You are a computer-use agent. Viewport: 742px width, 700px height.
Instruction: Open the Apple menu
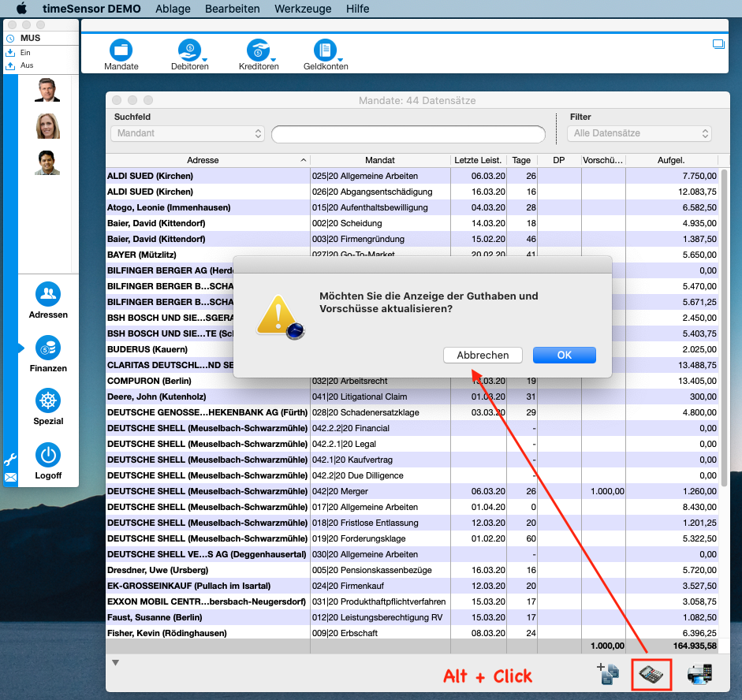(22, 9)
